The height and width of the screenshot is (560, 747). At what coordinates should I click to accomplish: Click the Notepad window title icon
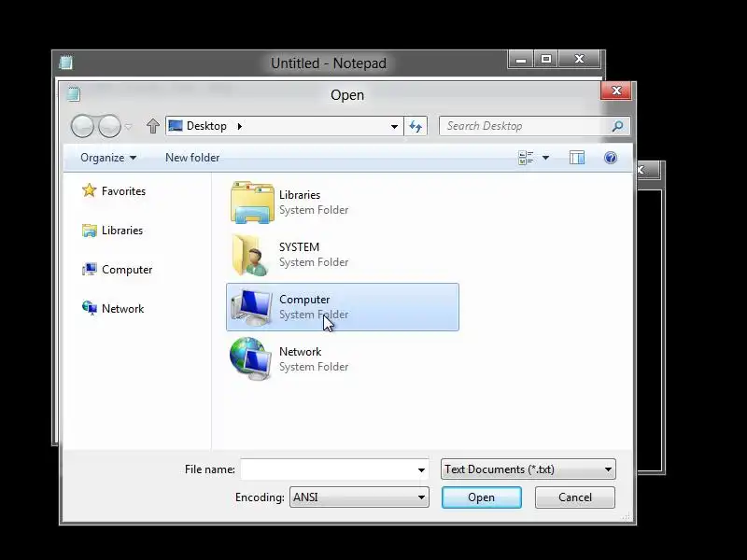pos(65,63)
